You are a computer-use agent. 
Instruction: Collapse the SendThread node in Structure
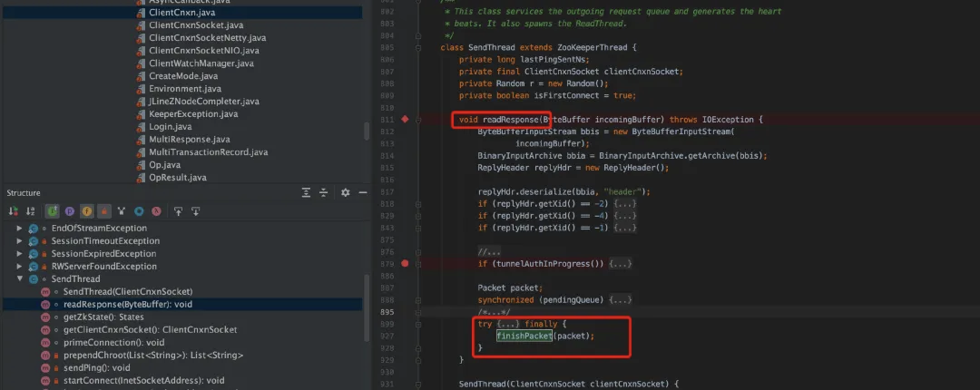point(19,278)
